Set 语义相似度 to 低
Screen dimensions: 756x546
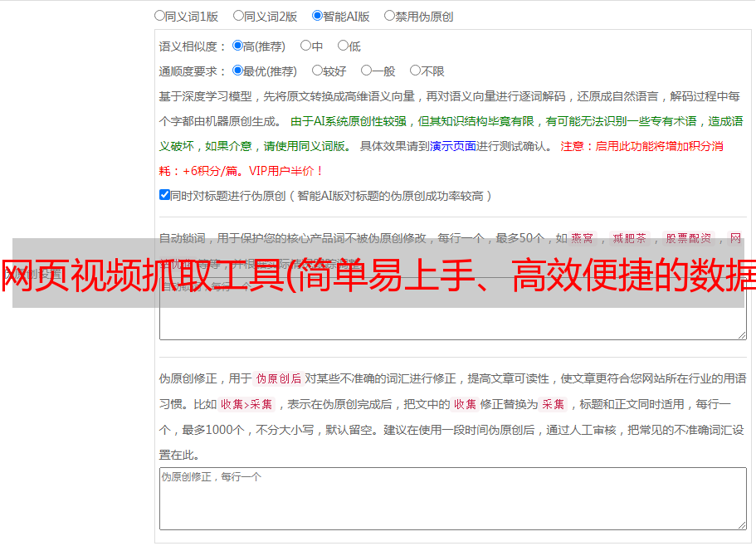pyautogui.click(x=343, y=46)
